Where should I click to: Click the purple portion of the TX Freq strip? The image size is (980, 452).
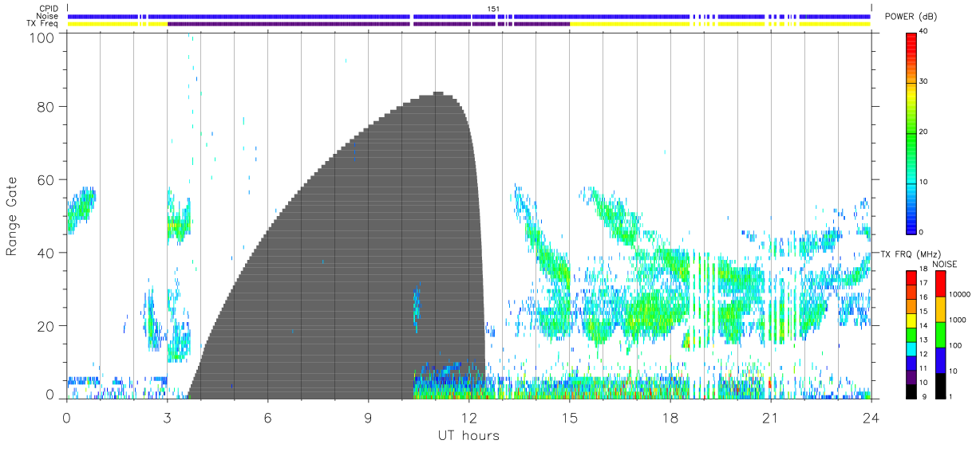pos(368,24)
